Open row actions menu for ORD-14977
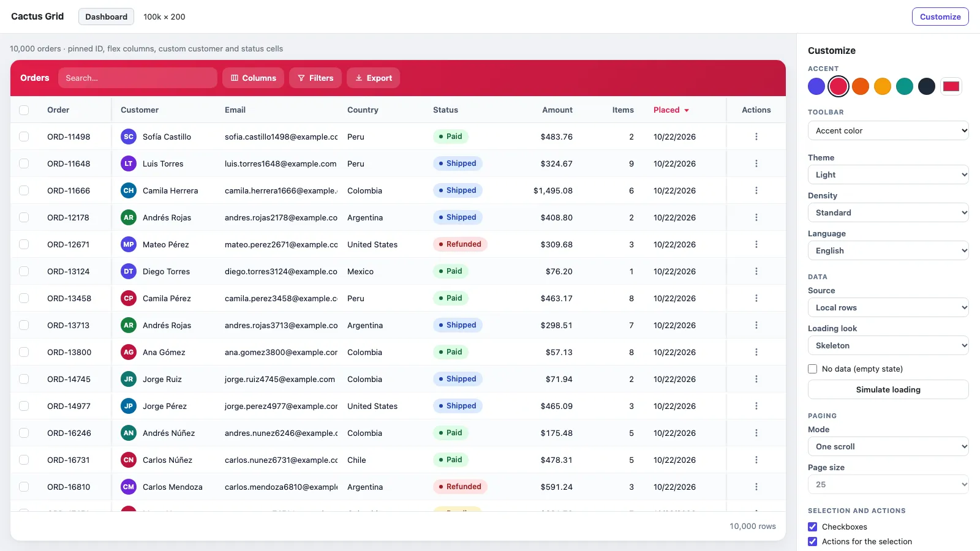Viewport: 980px width, 551px height. (756, 406)
